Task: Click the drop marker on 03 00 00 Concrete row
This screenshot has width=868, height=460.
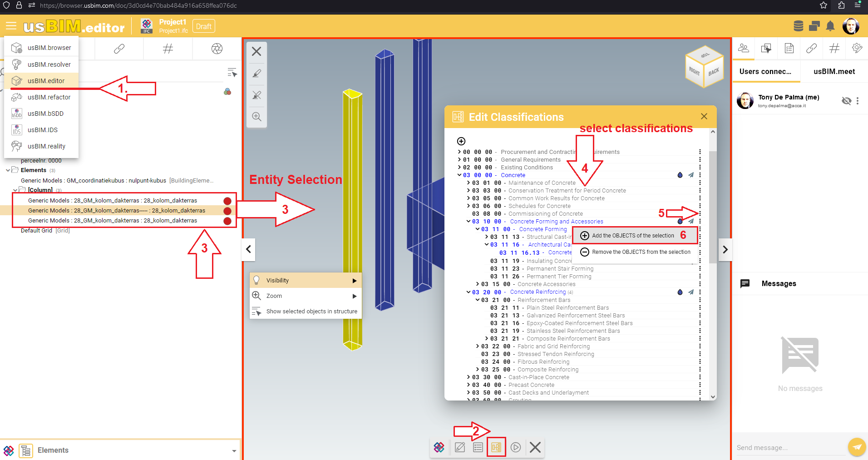Action: tap(680, 175)
